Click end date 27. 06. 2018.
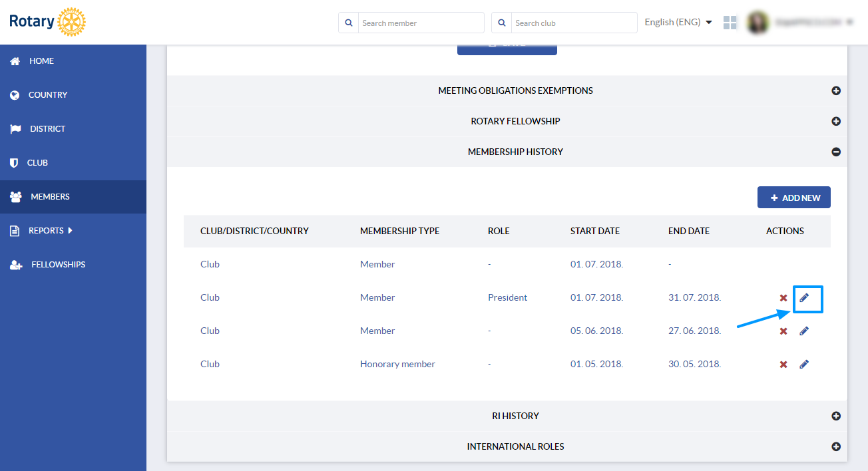This screenshot has height=471, width=868. [695, 331]
